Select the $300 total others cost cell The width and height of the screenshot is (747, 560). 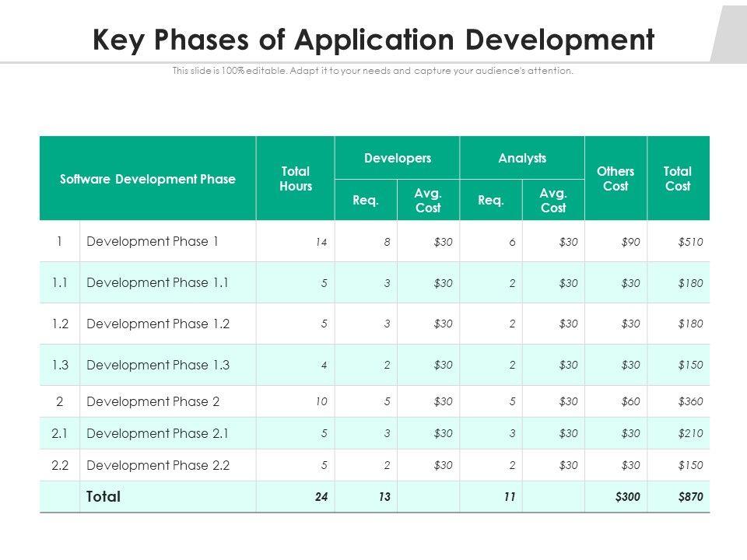point(627,497)
